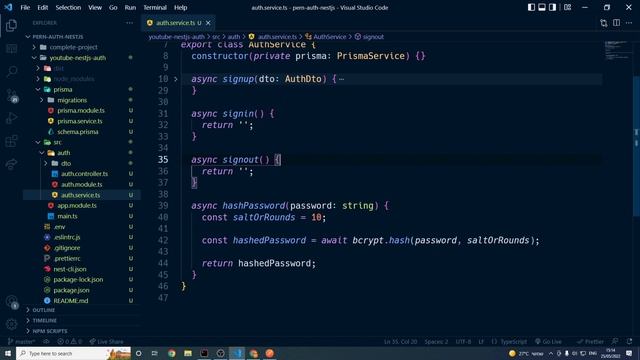The image size is (640, 360).
Task: Click the publish to cloud icon in status bar
Action: pos(46,342)
